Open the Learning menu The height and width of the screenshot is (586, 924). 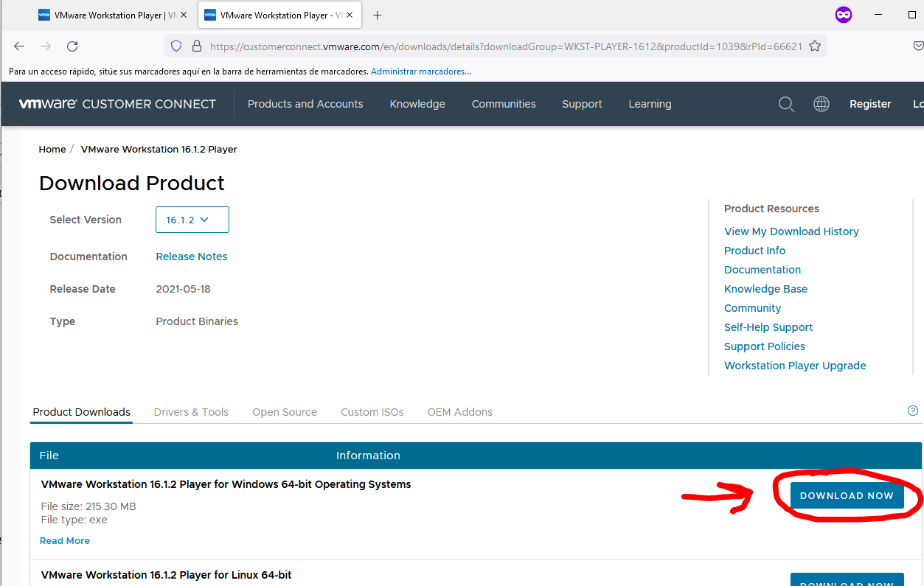(650, 104)
